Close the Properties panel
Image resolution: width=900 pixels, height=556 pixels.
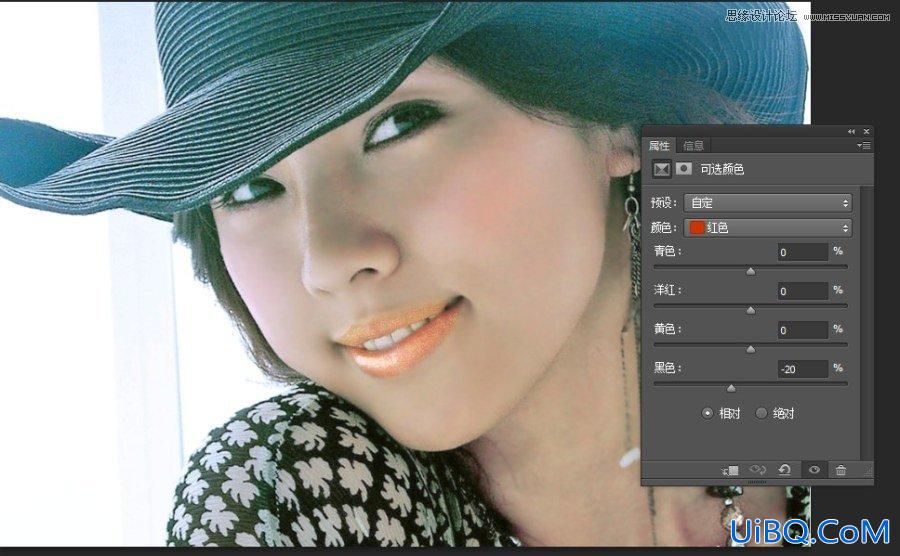tap(866, 131)
